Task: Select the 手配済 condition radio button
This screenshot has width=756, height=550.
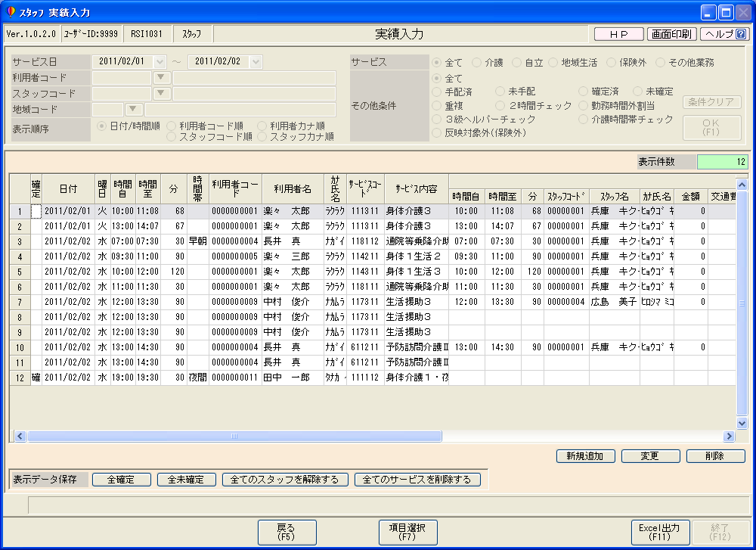Action: point(437,92)
